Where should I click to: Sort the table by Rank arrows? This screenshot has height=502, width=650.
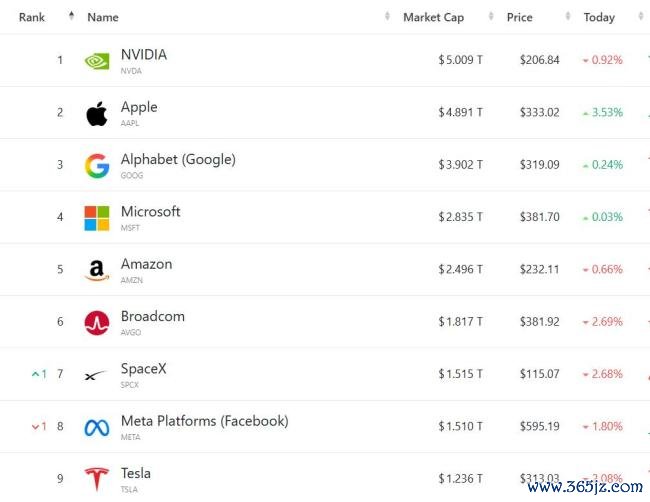tap(72, 16)
